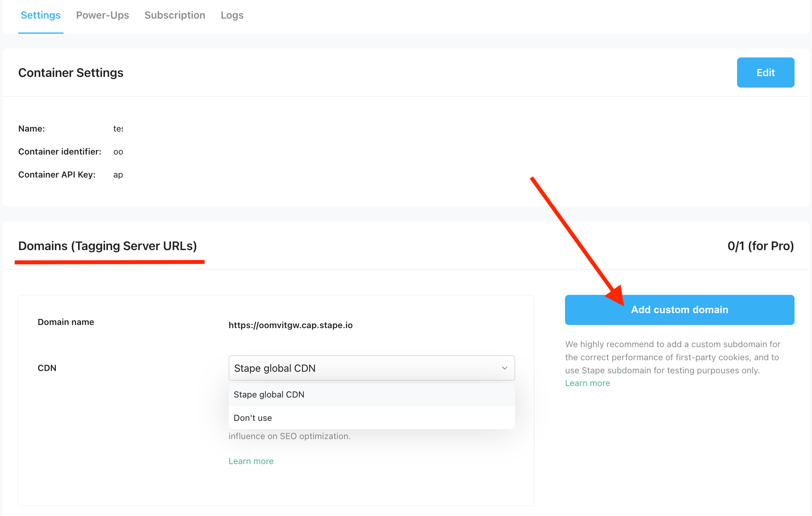Image resolution: width=812 pixels, height=516 pixels.
Task: Click the Domain name field row
Action: tap(66, 322)
